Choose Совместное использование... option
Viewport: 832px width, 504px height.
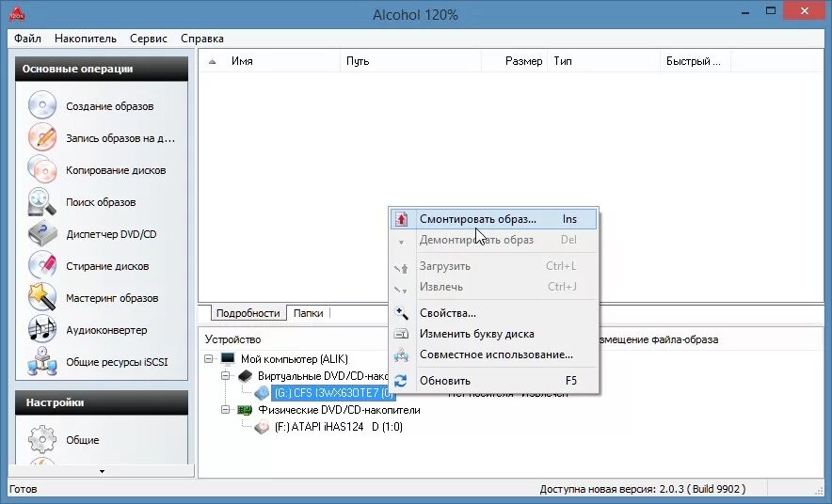493,354
